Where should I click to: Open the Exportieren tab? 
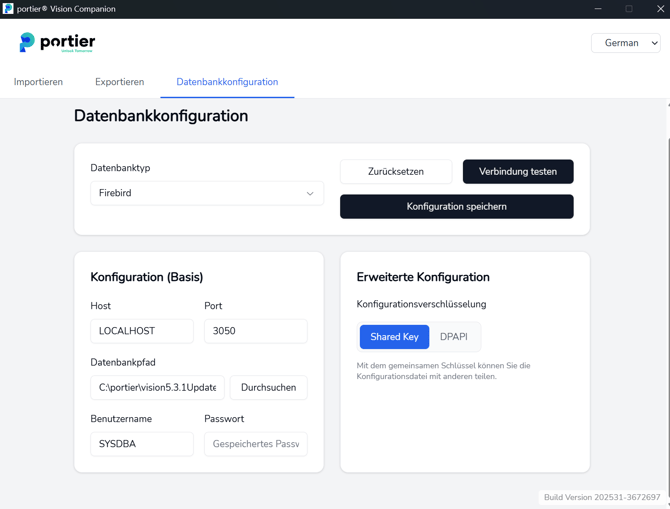coord(119,82)
